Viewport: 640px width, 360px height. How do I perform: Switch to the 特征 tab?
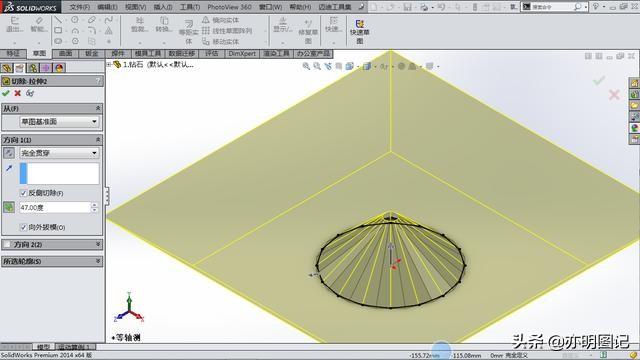[13, 53]
